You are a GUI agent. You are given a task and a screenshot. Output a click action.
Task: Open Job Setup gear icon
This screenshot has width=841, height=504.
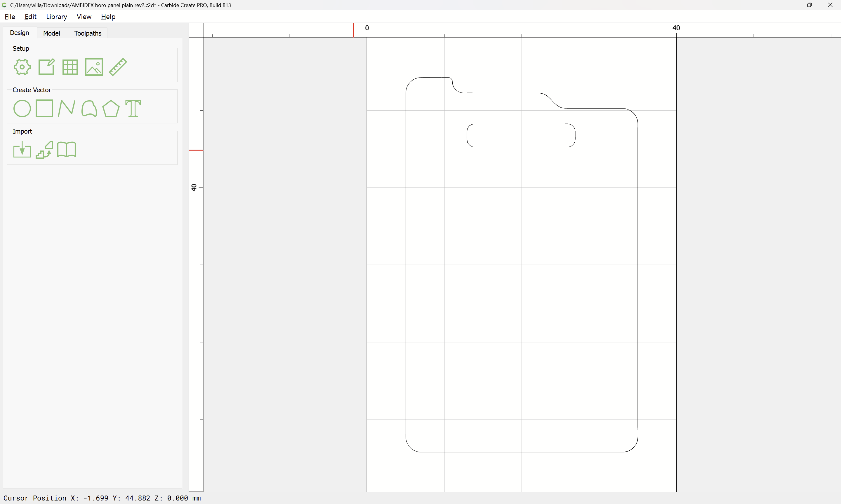click(x=22, y=67)
